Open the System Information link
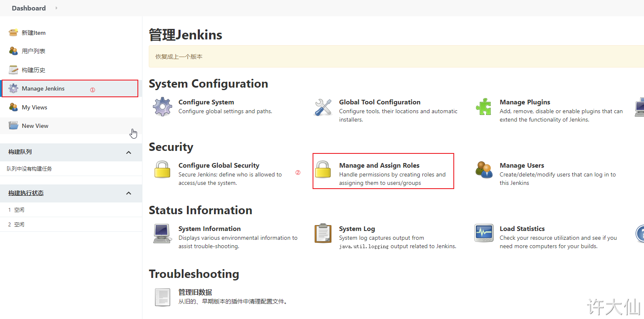The width and height of the screenshot is (644, 319). point(209,228)
